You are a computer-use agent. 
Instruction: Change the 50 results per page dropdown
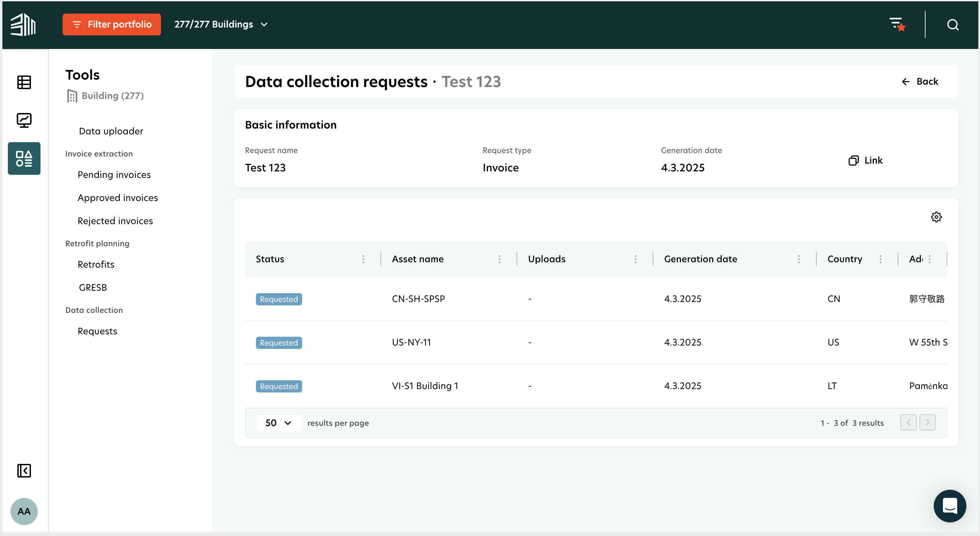coord(279,423)
